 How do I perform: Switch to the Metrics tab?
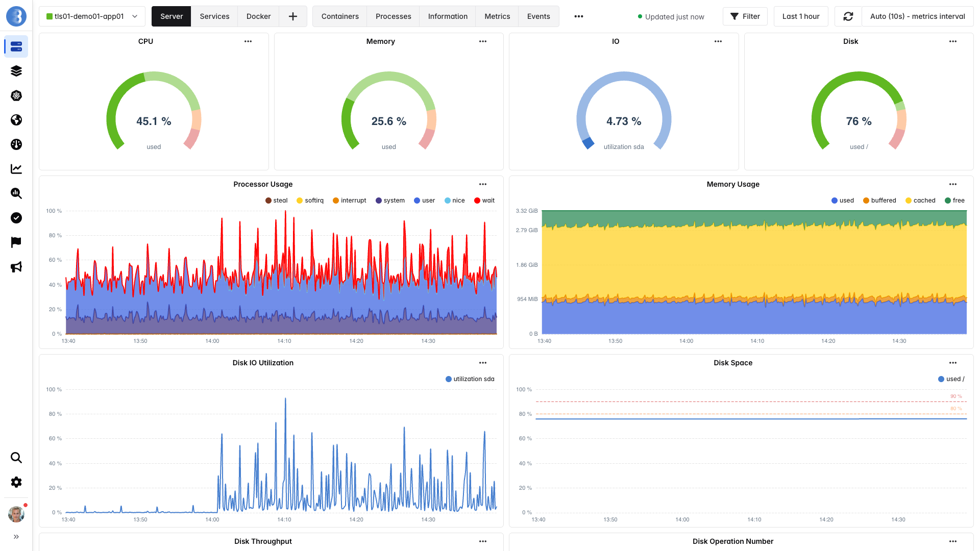[x=497, y=16]
